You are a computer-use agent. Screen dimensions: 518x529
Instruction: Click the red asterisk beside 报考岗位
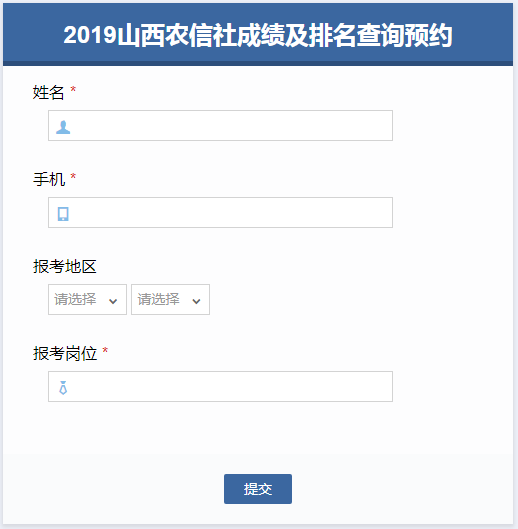[x=105, y=351]
